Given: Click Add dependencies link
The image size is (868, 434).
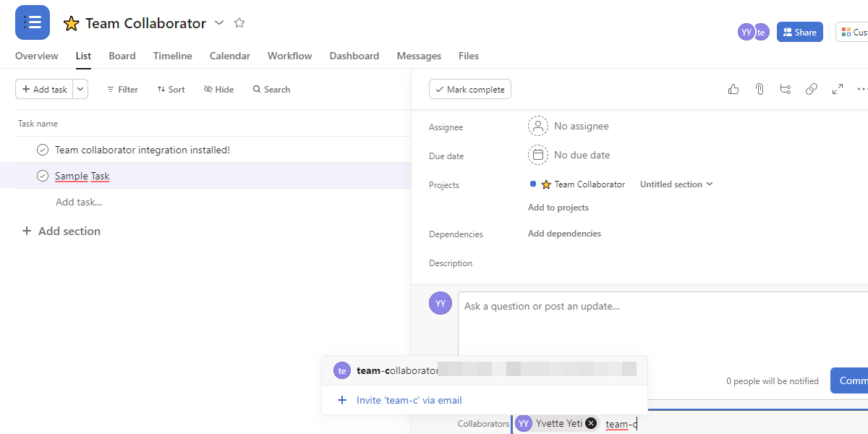Looking at the screenshot, I should pos(564,234).
